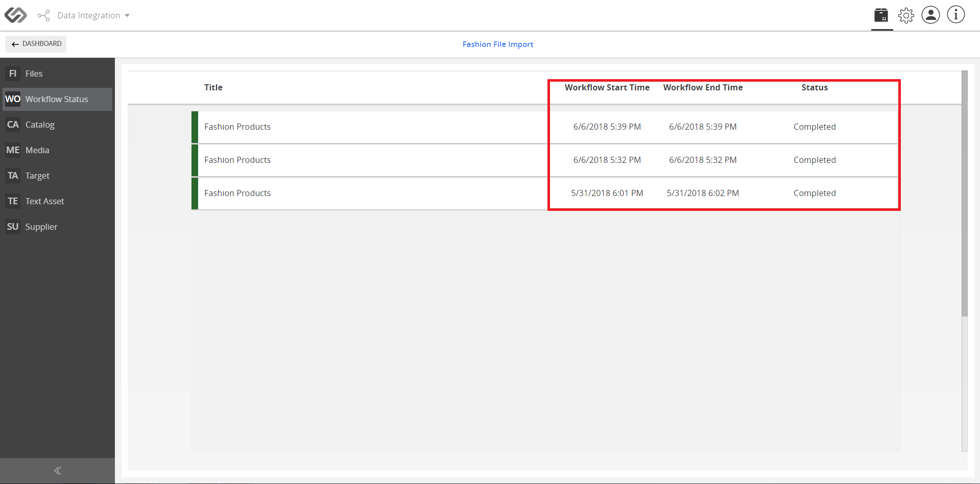This screenshot has height=484, width=980.
Task: Open Supplier in the sidebar
Action: [57, 227]
